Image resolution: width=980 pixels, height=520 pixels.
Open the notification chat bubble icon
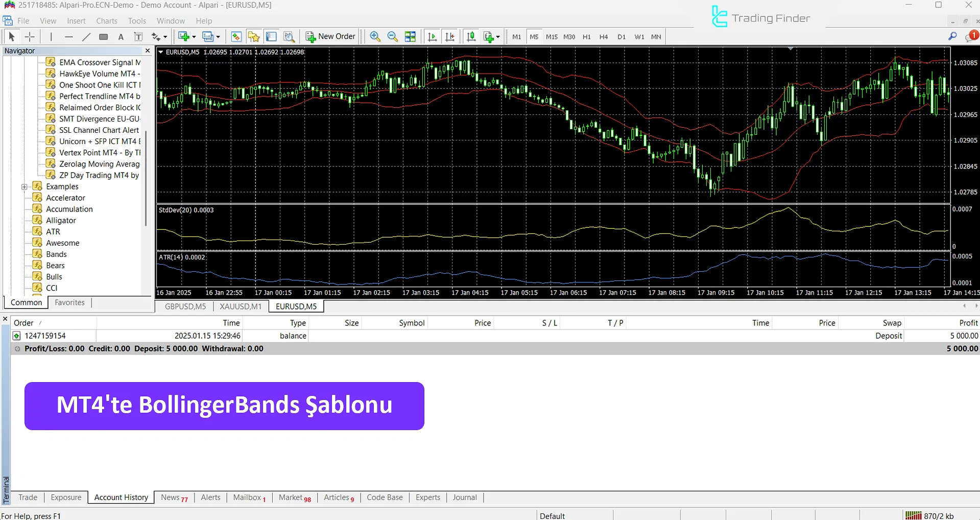pyautogui.click(x=971, y=36)
